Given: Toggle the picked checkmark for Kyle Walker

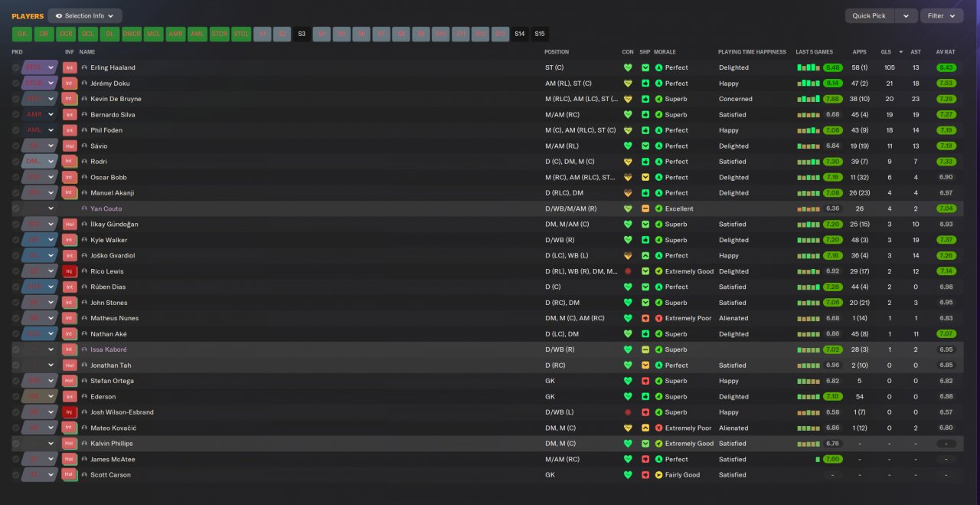Looking at the screenshot, I should coord(15,240).
